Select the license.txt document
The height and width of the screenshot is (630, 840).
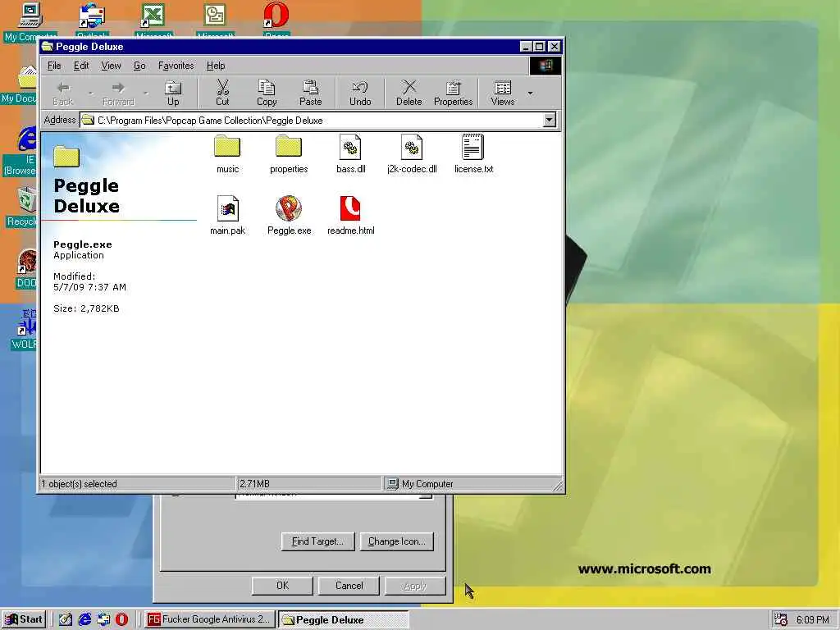(473, 154)
